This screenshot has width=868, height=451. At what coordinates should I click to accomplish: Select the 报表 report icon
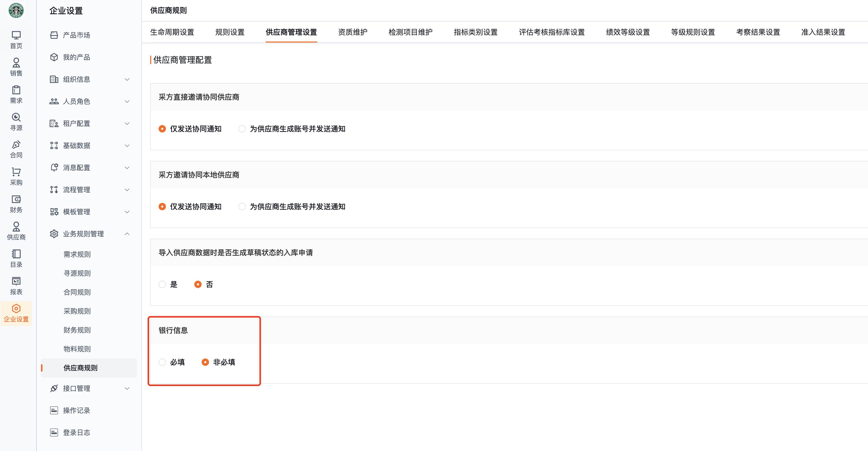pyautogui.click(x=16, y=281)
